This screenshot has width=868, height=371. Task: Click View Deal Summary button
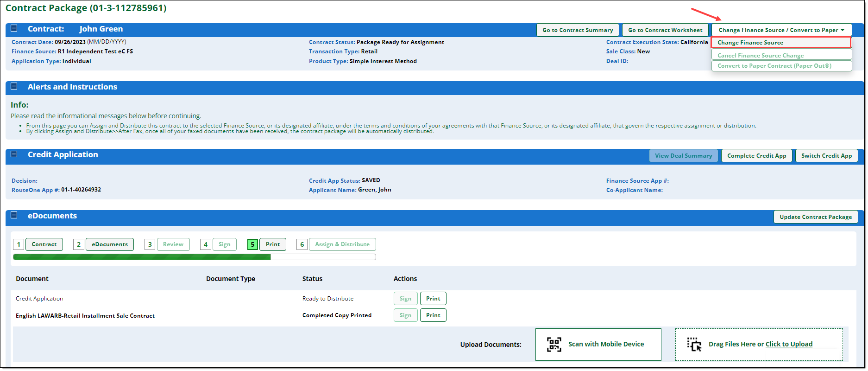(683, 156)
